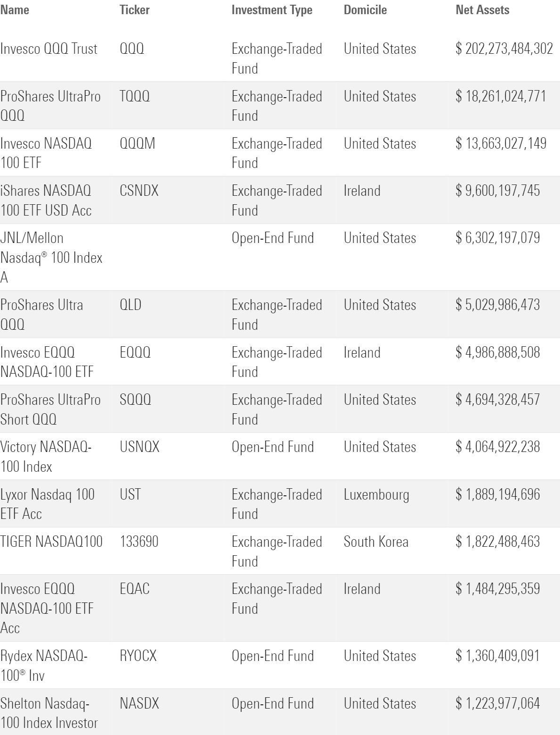Click the TQQQ ticker symbol
Image resolution: width=560 pixels, height=735 pixels.
click(x=134, y=96)
